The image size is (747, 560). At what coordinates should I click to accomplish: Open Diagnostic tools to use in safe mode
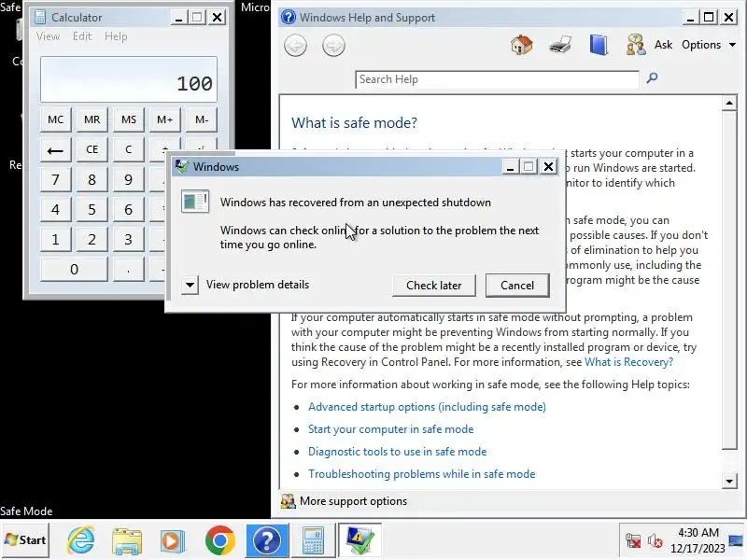pos(398,452)
